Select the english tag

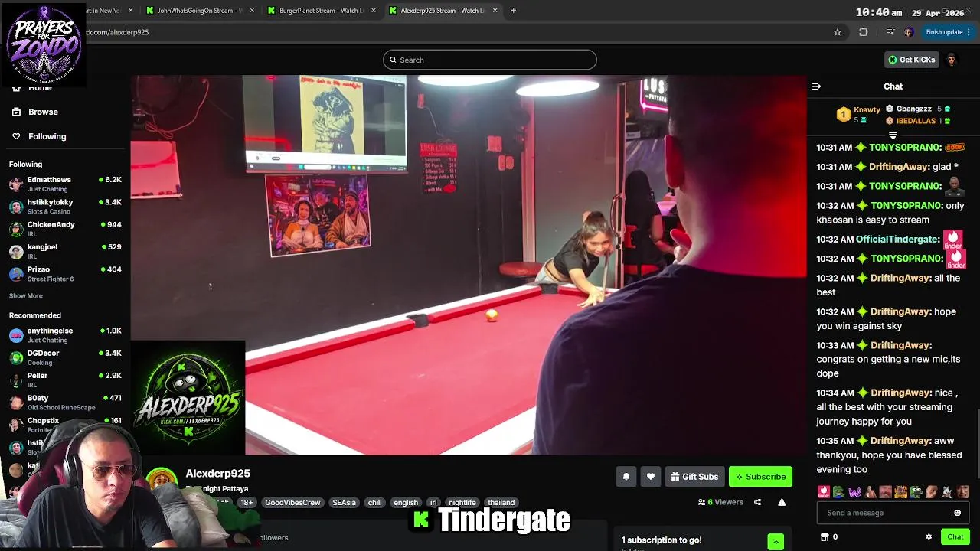coord(406,503)
